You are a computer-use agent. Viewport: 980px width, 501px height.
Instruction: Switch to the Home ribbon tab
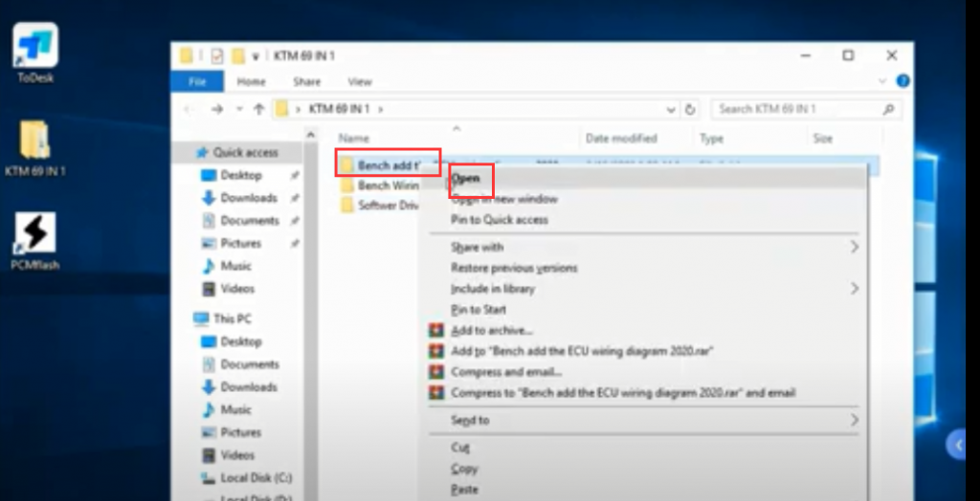252,82
